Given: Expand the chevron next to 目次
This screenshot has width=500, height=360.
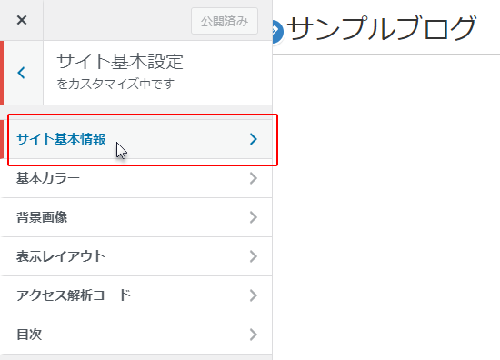Looking at the screenshot, I should [253, 334].
